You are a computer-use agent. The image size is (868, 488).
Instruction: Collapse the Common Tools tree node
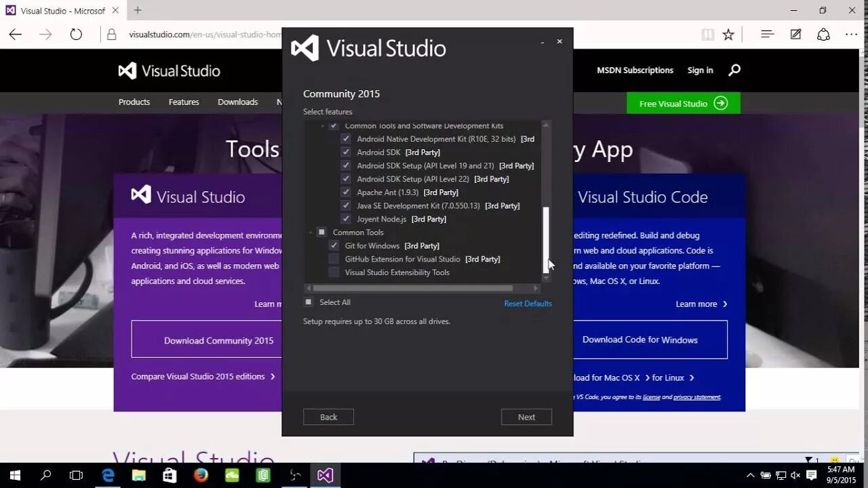point(311,232)
